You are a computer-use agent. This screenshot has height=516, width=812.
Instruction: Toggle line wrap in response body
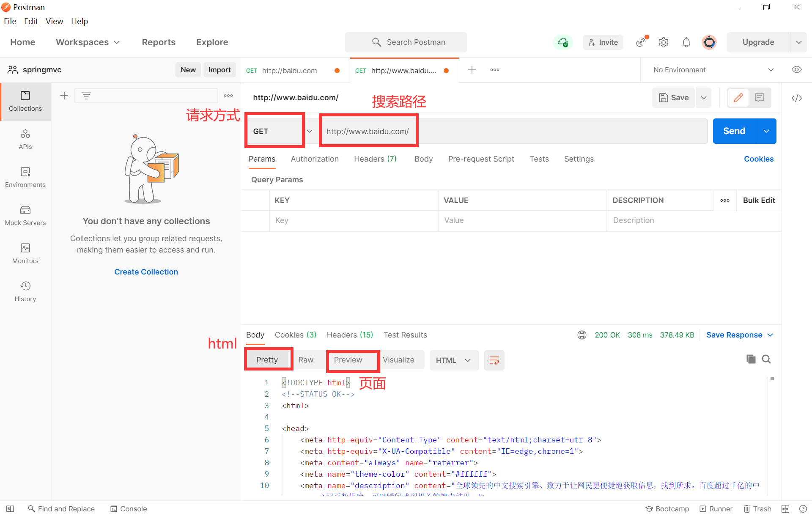[x=494, y=360]
